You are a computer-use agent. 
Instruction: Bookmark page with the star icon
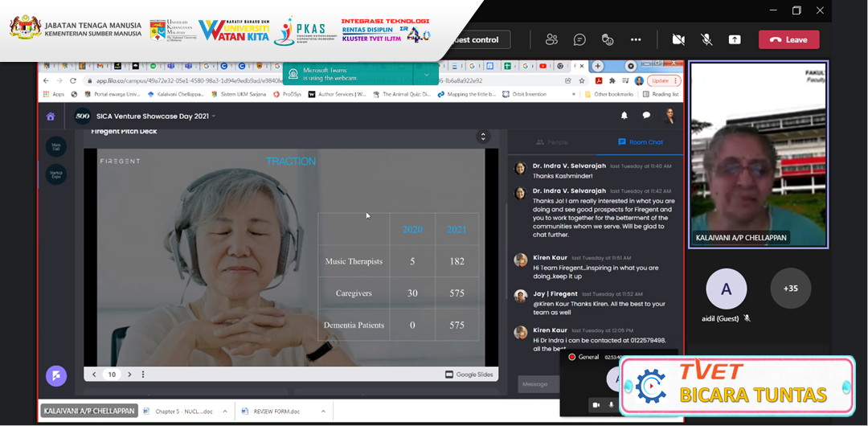tap(583, 80)
